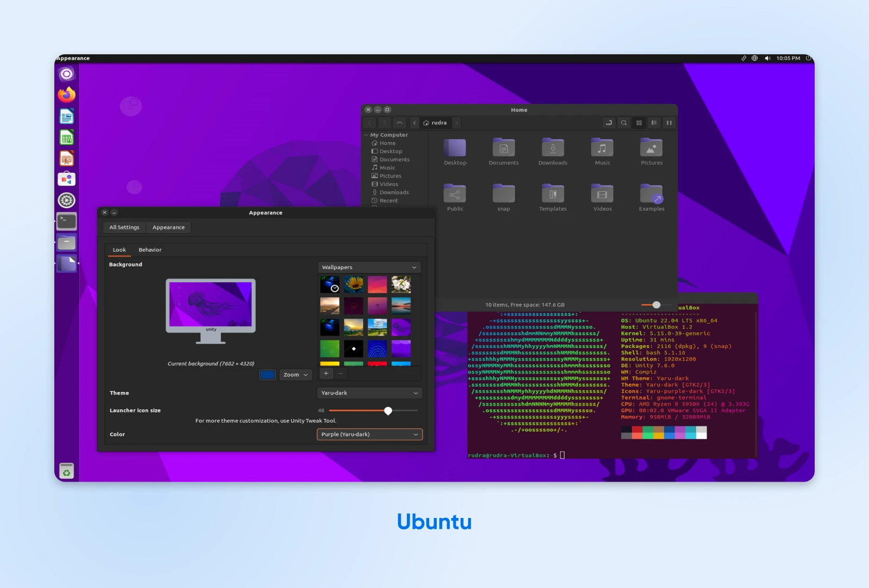
Task: Open the Trash at the launcher bottom
Action: 67,471
